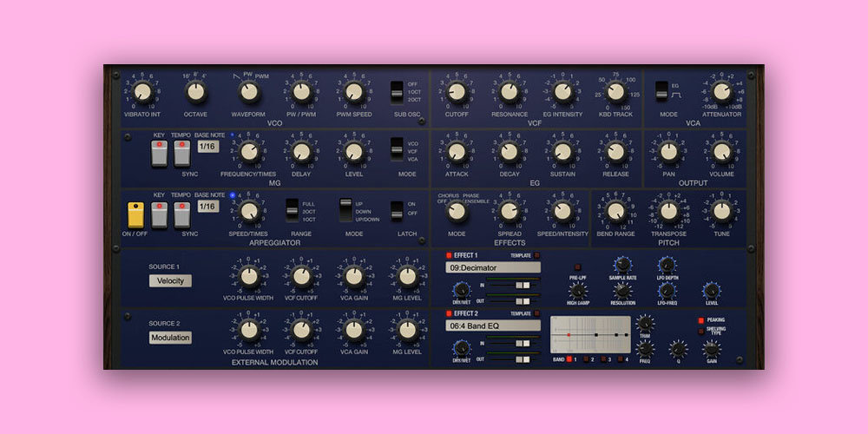The width and height of the screenshot is (868, 434).
Task: Toggle the yellow arpeggiator ON/OFF button
Action: click(135, 214)
